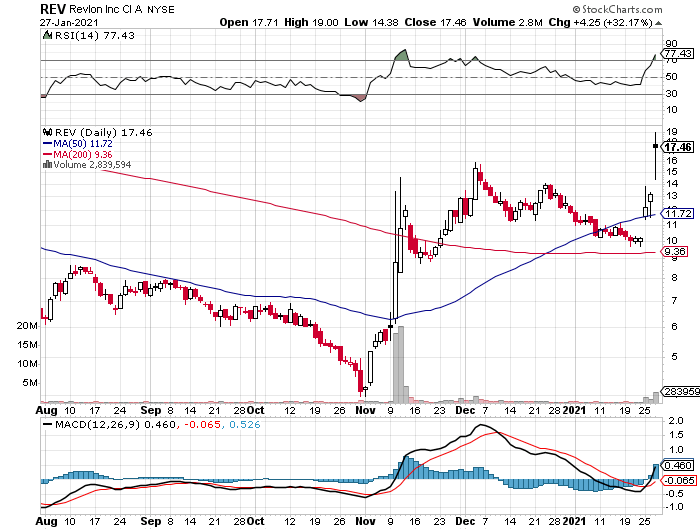Click the RSI 77.43 value tag on axis

pos(678,54)
